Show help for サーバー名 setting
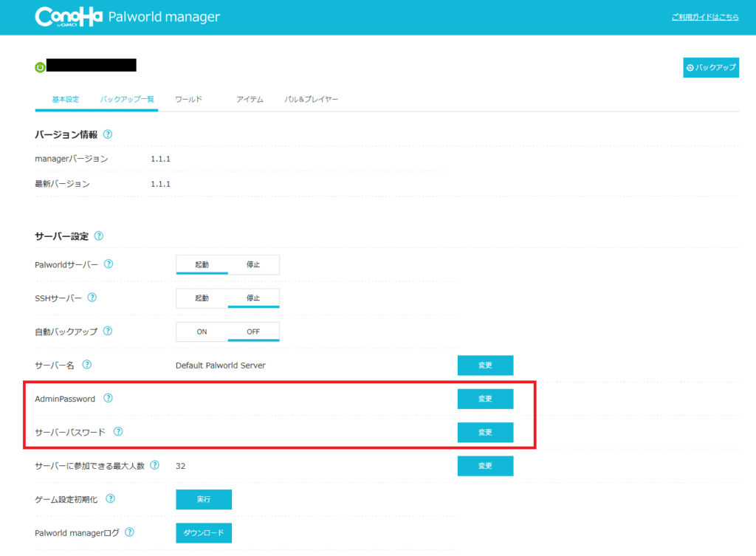This screenshot has height=556, width=756. (87, 365)
